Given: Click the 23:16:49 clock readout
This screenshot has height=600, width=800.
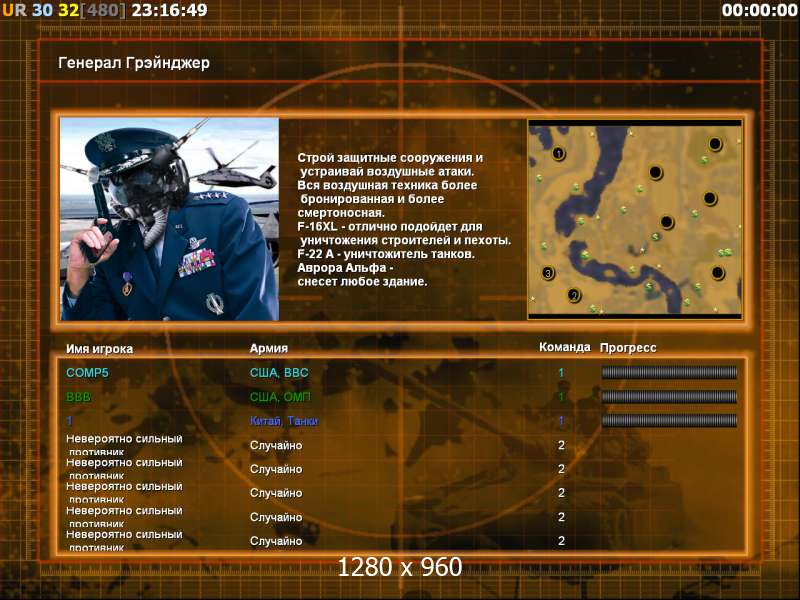Looking at the screenshot, I should coord(169,10).
